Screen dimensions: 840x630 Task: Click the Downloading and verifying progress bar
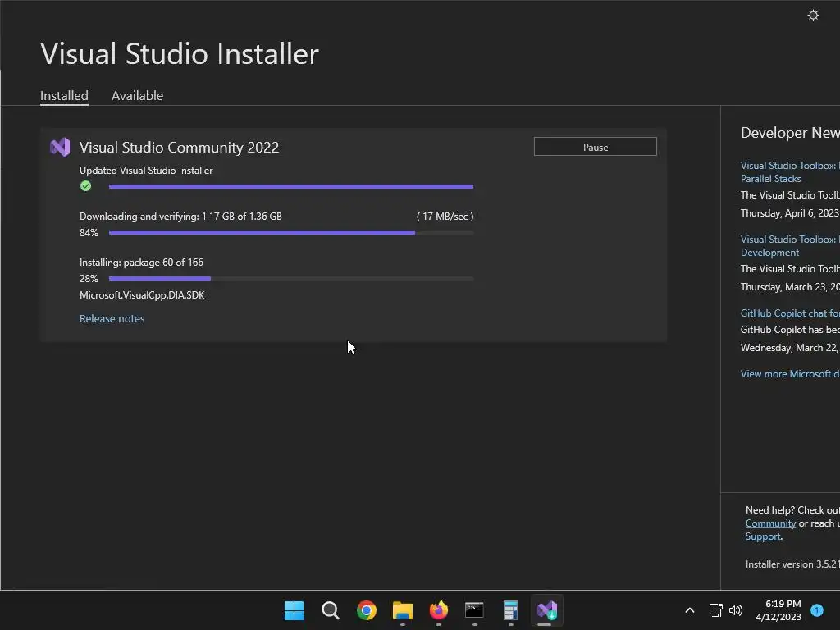pyautogui.click(x=291, y=232)
